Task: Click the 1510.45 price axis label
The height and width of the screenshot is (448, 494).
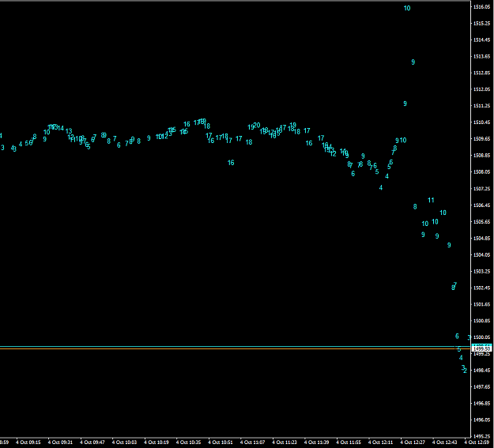Action: 481,122
